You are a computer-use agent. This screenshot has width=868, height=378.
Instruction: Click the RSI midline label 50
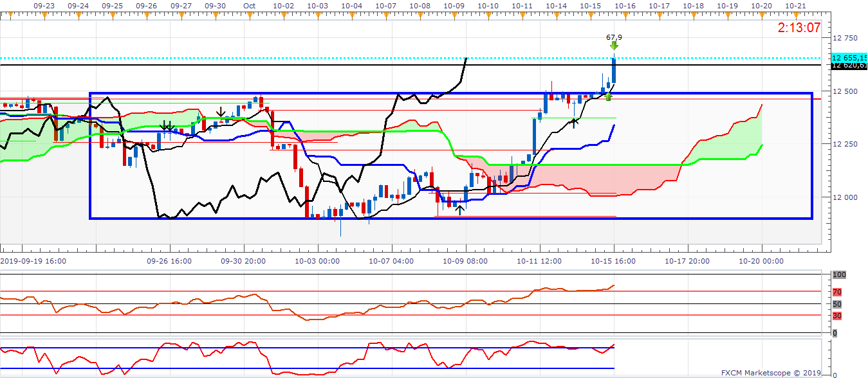(x=837, y=304)
